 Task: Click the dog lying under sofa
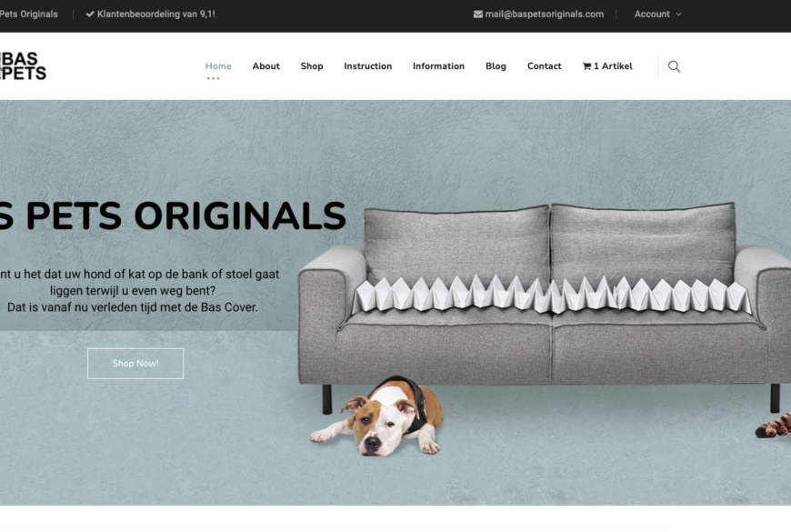(376, 415)
